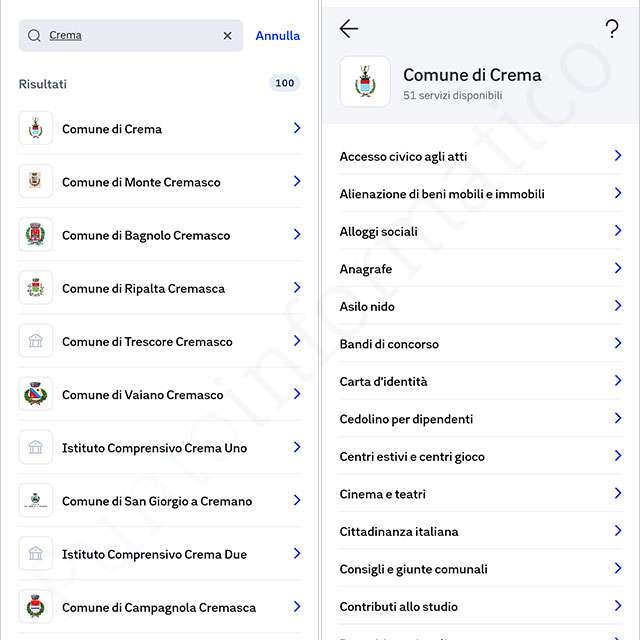Click Comune di Vaiano Cremasco crest
The height and width of the screenshot is (640, 640).
(x=36, y=394)
